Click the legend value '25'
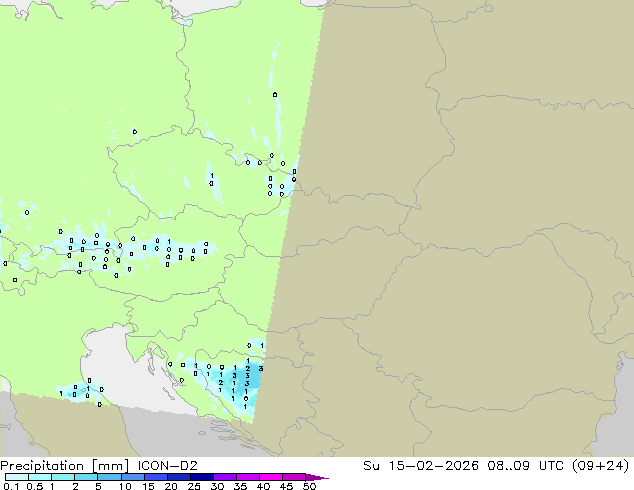Image resolution: width=634 pixels, height=490 pixels. 194,486
